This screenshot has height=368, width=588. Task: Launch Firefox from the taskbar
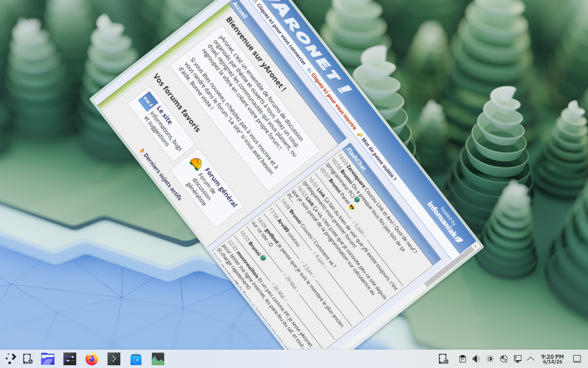[x=92, y=359]
